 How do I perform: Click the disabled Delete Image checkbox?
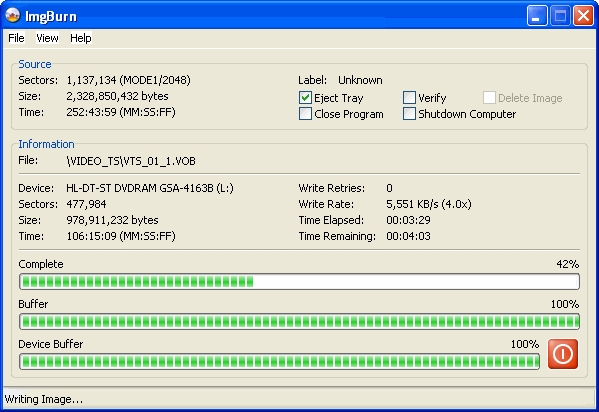pyautogui.click(x=489, y=98)
